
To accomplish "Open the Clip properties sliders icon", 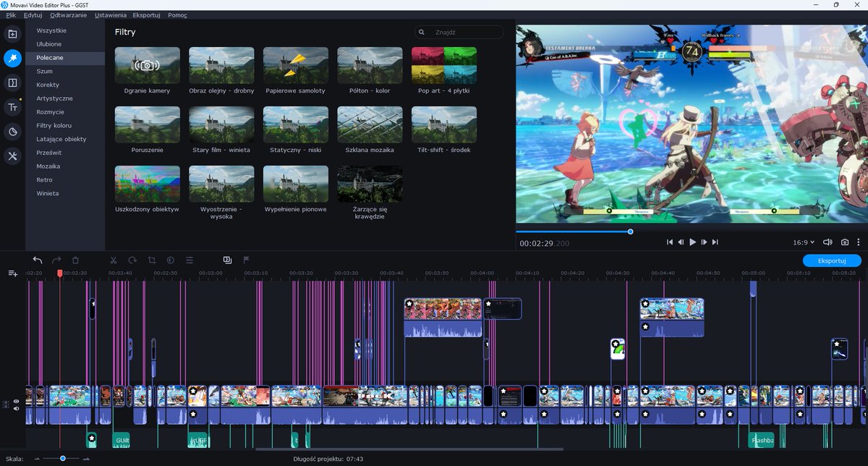I will tap(190, 260).
